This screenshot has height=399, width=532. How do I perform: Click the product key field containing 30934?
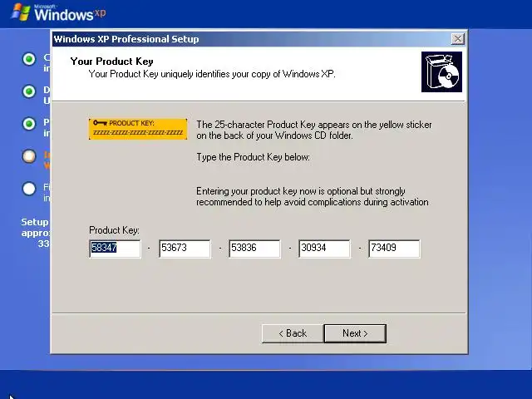tap(324, 249)
